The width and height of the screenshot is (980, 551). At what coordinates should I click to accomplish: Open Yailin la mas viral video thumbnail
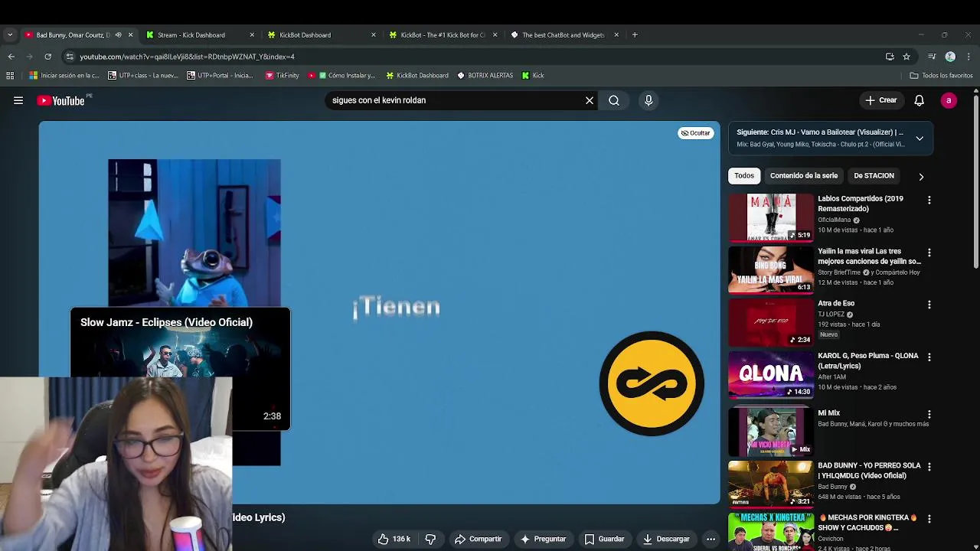(x=770, y=269)
